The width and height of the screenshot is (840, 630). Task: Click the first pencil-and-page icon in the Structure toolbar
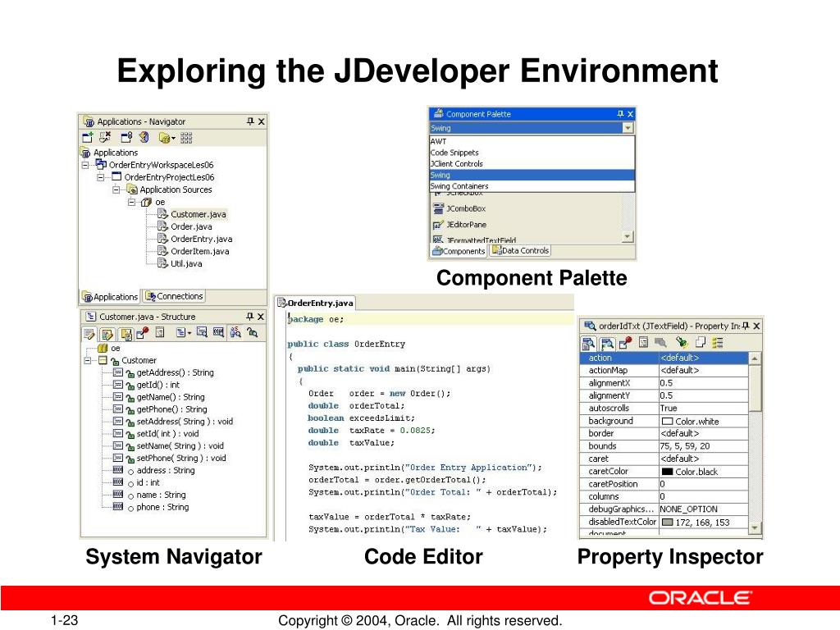coord(89,334)
